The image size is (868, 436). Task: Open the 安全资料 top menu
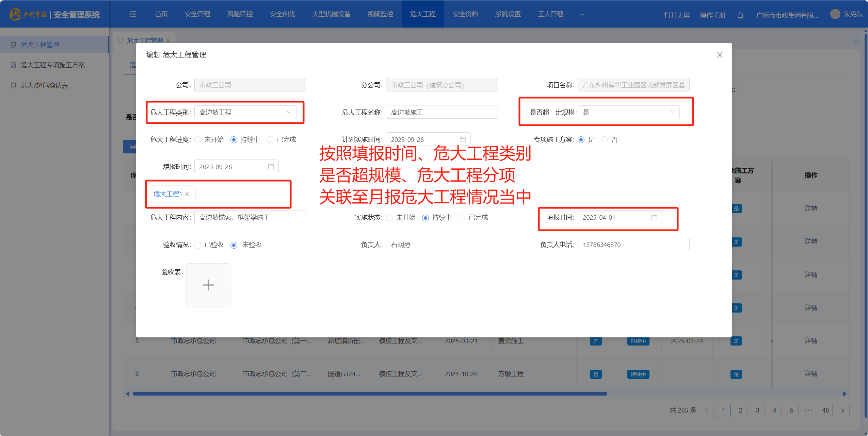[465, 14]
